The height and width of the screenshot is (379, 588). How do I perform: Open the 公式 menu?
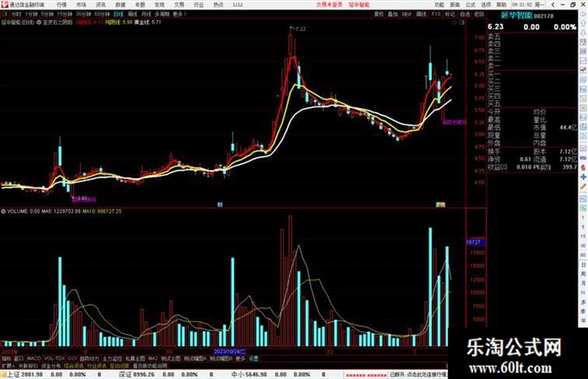point(470,4)
